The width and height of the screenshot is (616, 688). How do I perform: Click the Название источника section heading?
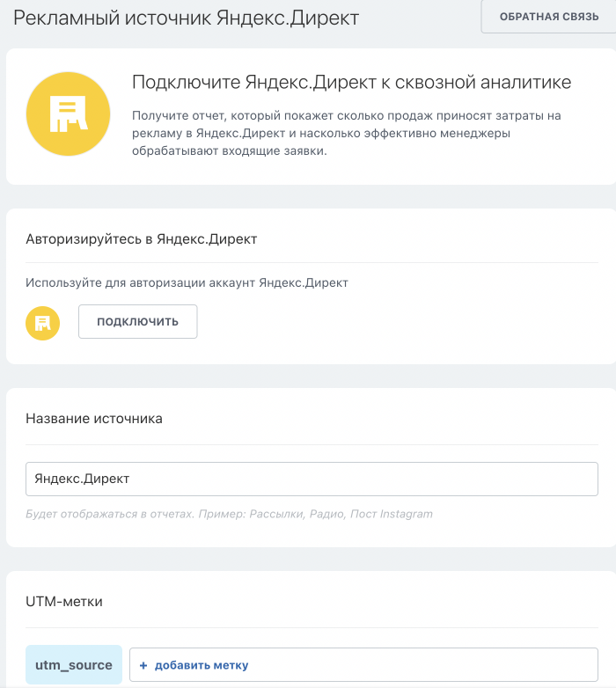coord(94,419)
